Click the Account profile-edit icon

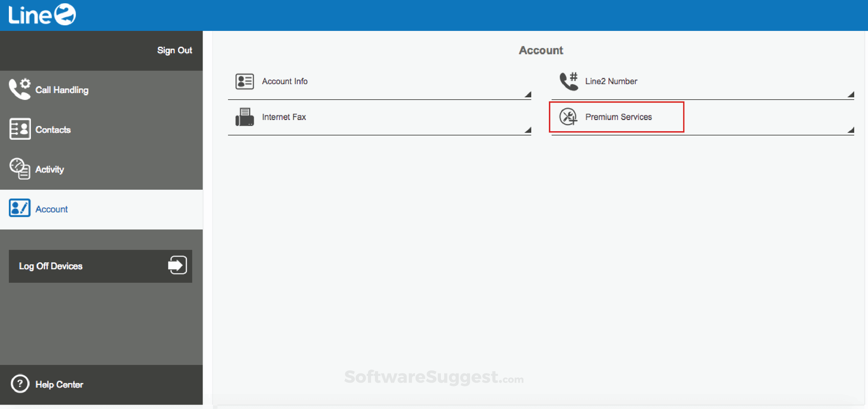click(19, 208)
